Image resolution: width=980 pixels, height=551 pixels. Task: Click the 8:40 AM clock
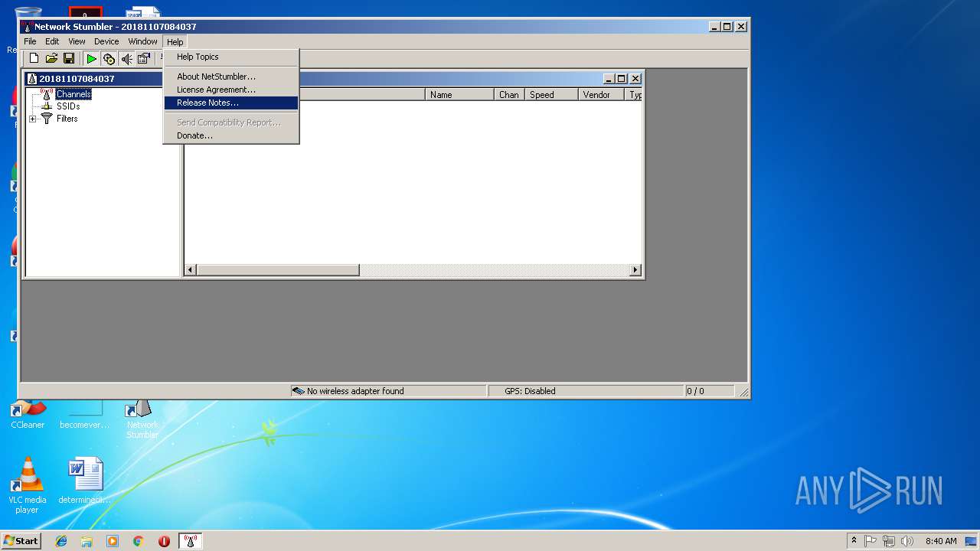point(941,541)
